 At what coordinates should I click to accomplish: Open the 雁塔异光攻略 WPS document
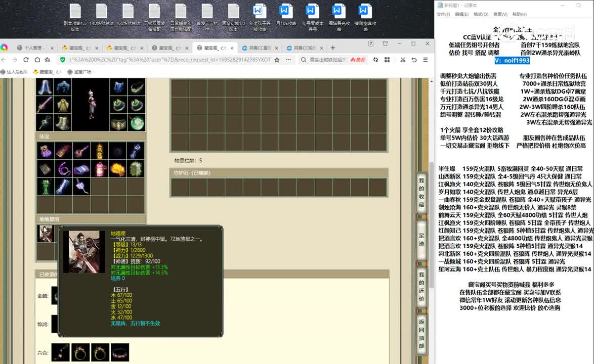339,17
